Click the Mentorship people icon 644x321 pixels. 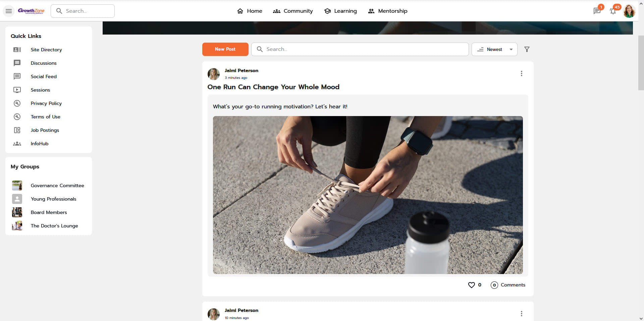tap(371, 11)
